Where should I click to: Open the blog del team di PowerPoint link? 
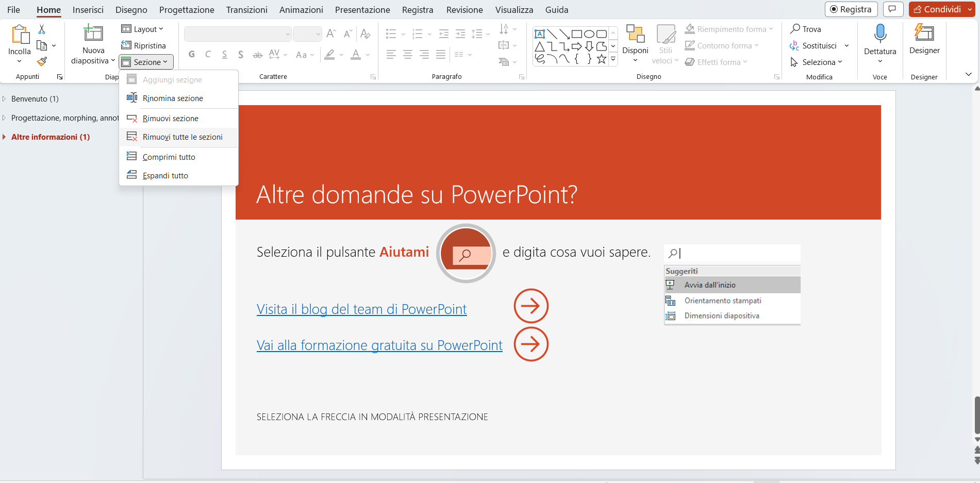pos(361,309)
